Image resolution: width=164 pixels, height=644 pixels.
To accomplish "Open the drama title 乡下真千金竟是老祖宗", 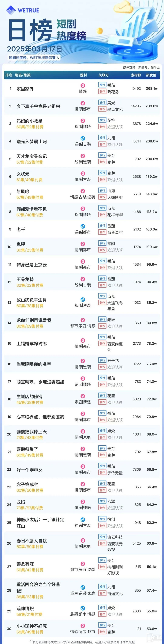I will [x=38, y=106].
